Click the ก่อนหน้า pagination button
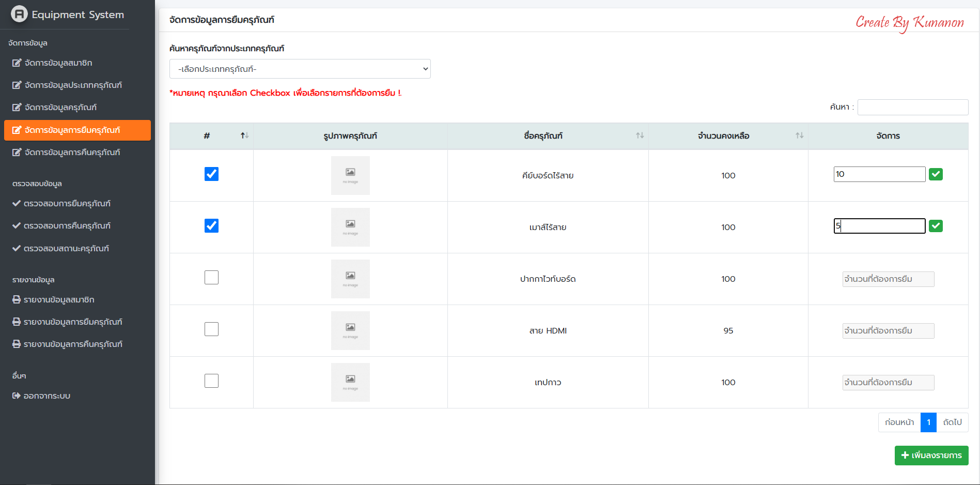980x485 pixels. click(899, 422)
